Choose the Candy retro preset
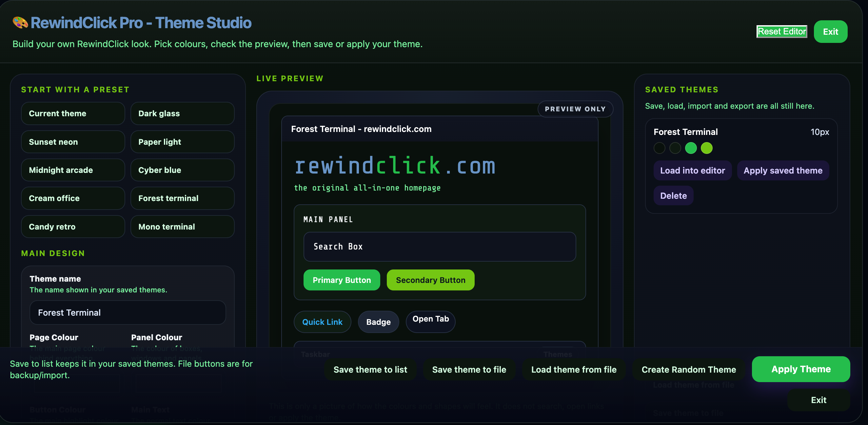This screenshot has width=868, height=425. [73, 227]
